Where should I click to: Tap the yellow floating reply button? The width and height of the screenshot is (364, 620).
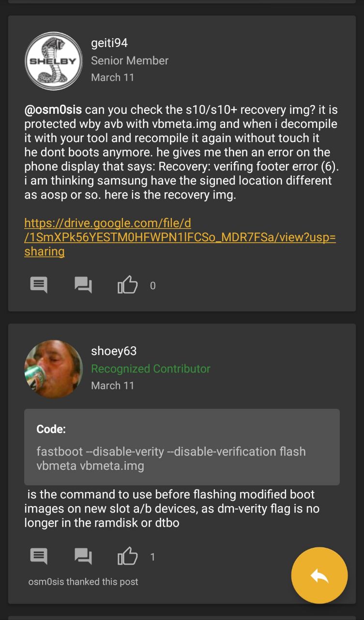tap(319, 575)
